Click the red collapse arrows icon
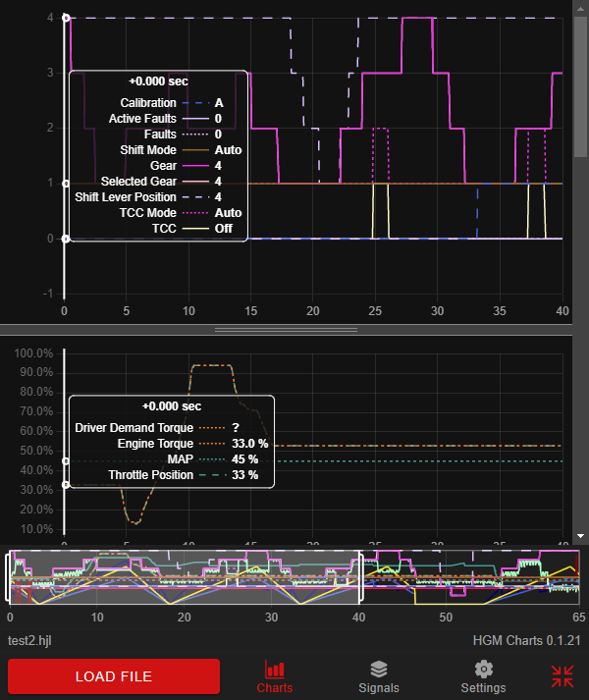This screenshot has height=700, width=589. (x=562, y=676)
